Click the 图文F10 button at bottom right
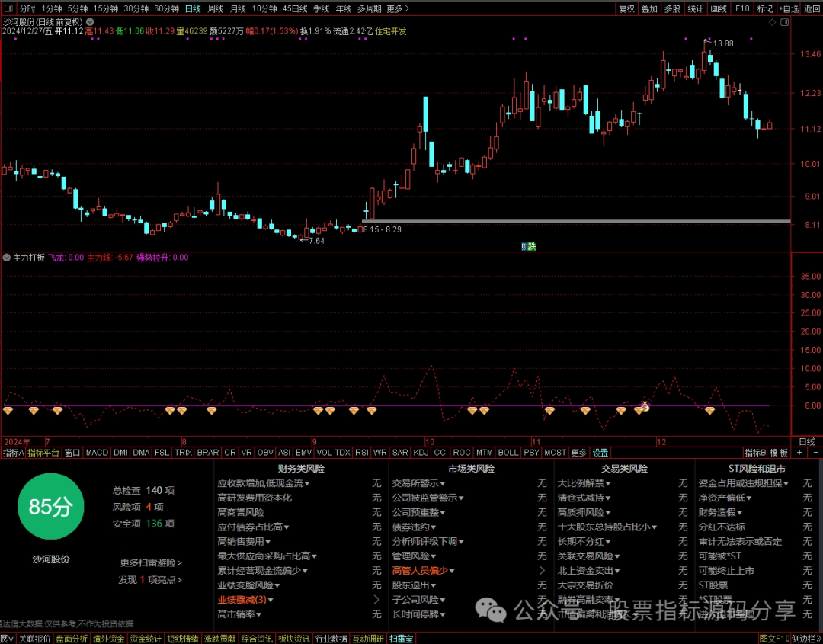Viewport: 823px width, 644px height. pos(774,639)
